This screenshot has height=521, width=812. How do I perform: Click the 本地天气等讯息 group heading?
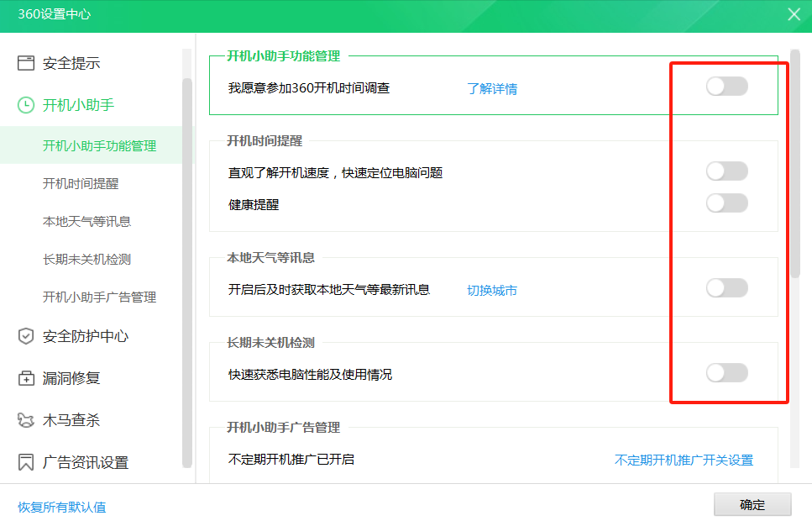[271, 258]
